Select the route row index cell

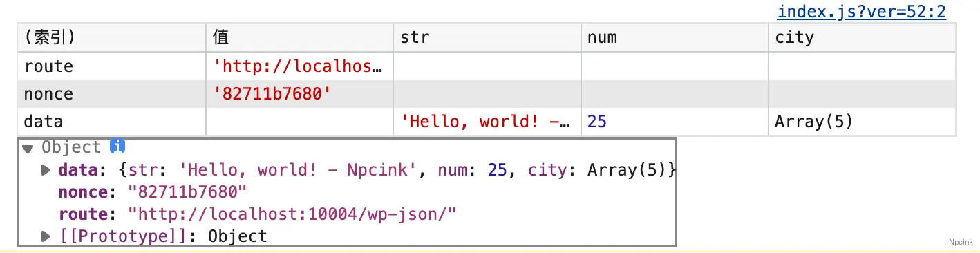(112, 66)
